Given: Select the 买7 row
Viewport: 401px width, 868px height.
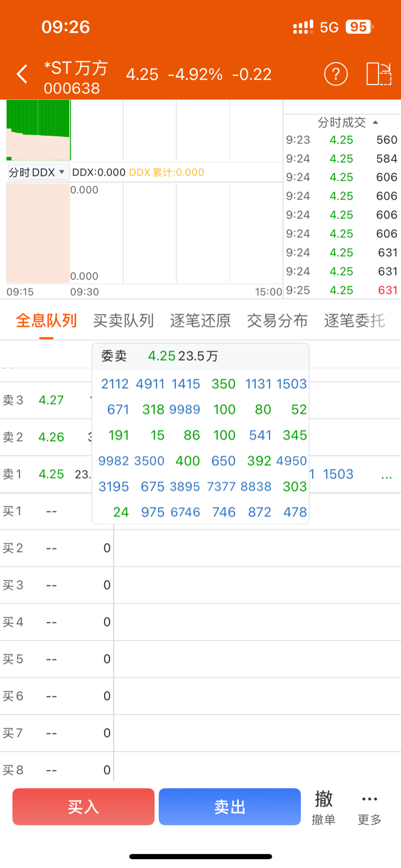Looking at the screenshot, I should [200, 733].
